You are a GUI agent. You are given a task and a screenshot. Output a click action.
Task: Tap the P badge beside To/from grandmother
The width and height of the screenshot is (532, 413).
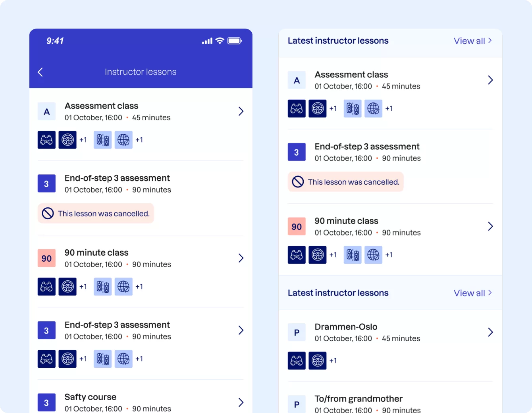tap(297, 404)
